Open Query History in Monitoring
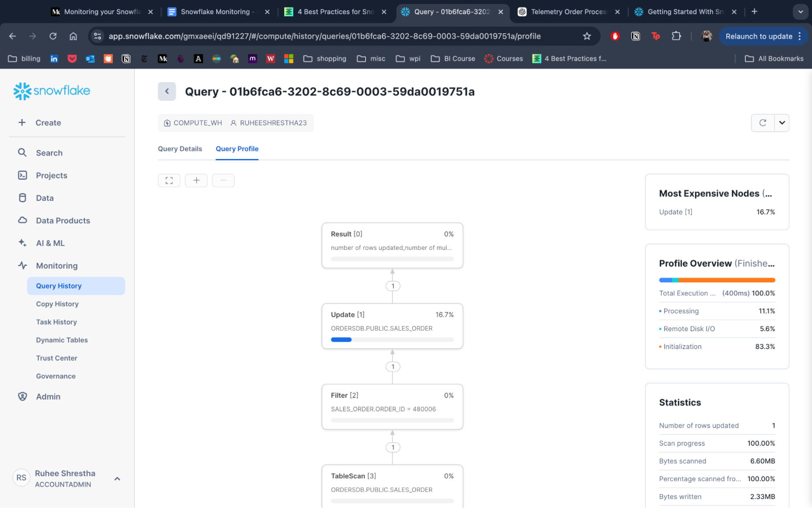Screen dimensions: 812x508 [x=76, y=286]
